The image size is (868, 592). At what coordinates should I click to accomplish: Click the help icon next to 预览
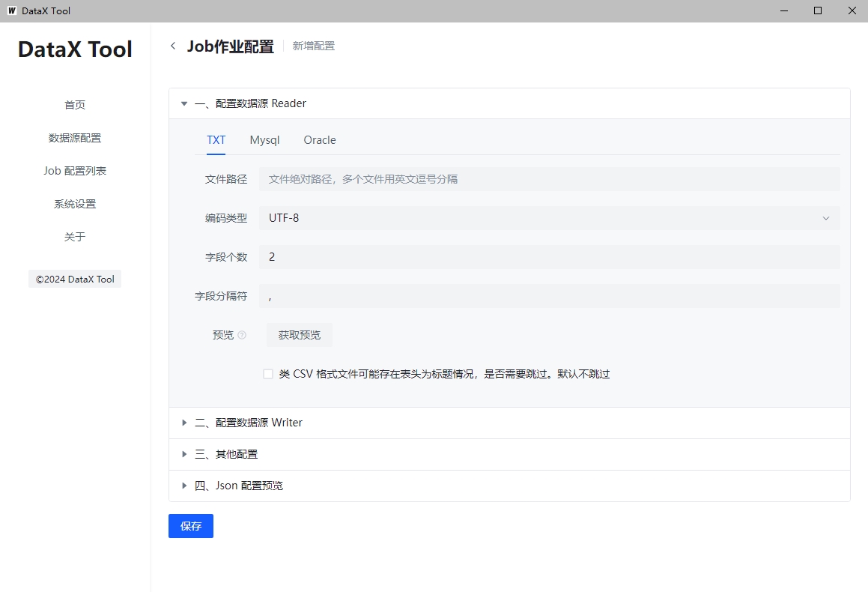click(242, 335)
